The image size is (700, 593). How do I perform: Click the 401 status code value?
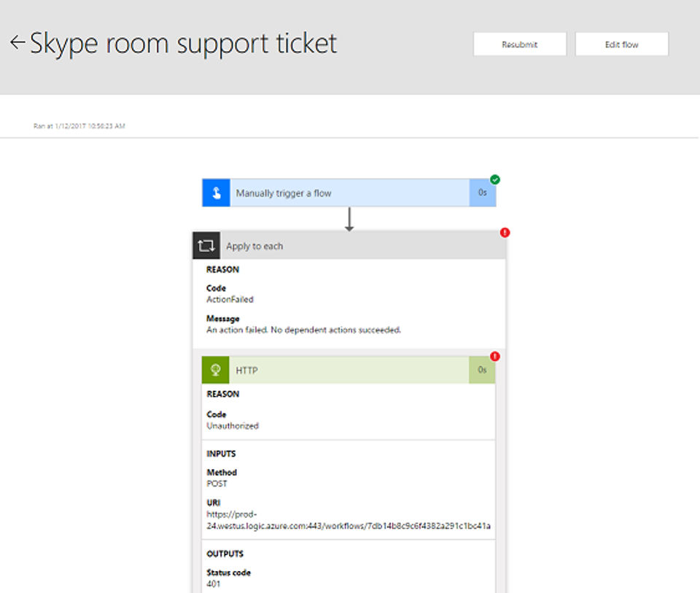point(214,584)
